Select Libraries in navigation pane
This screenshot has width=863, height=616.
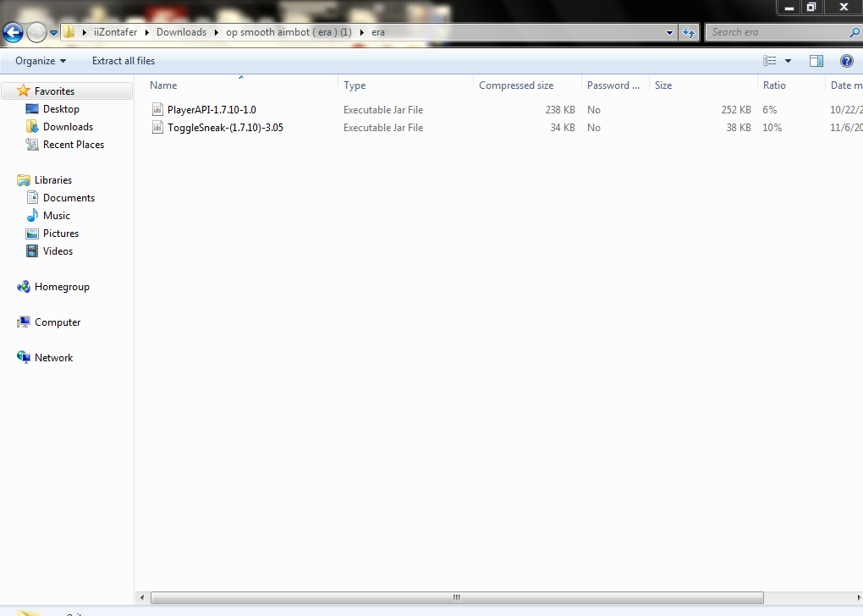(x=52, y=180)
